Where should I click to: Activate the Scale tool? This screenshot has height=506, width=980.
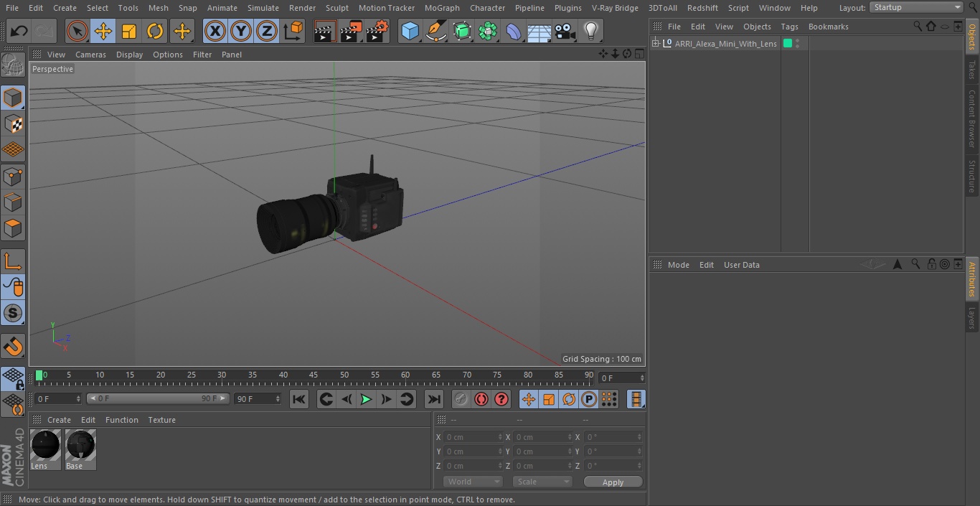pyautogui.click(x=129, y=31)
